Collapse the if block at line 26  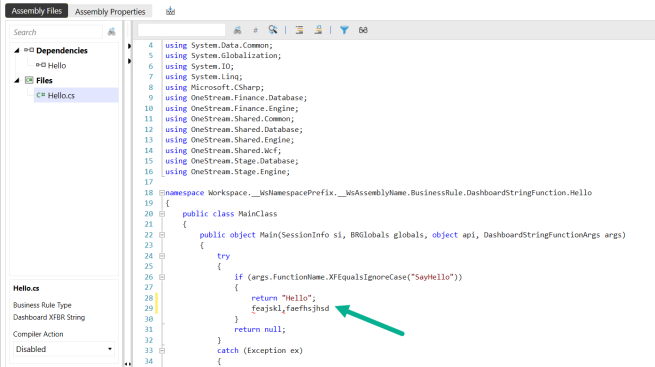162,277
